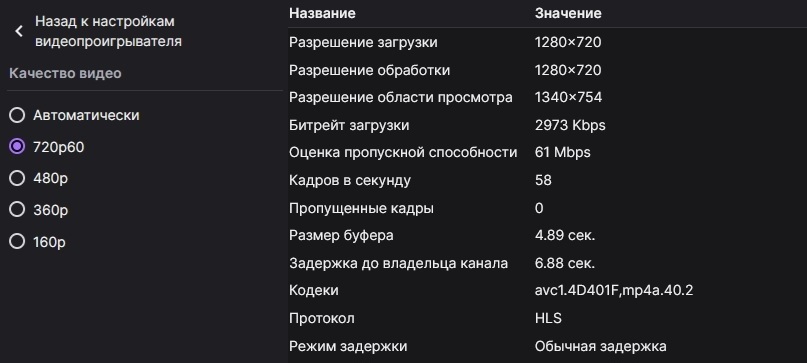The image size is (807, 363).
Task: Click the Значение column header
Action: (568, 13)
